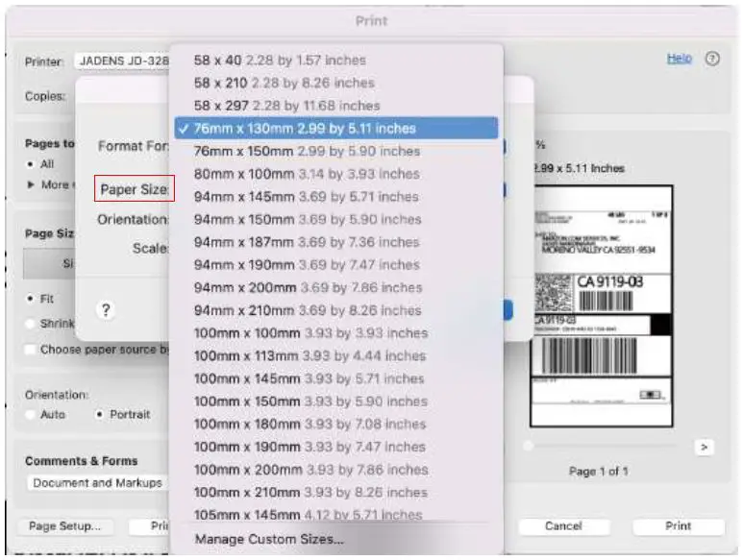This screenshot has width=743, height=560.
Task: Choose 80mm x 100mm paper size
Action: click(x=336, y=174)
